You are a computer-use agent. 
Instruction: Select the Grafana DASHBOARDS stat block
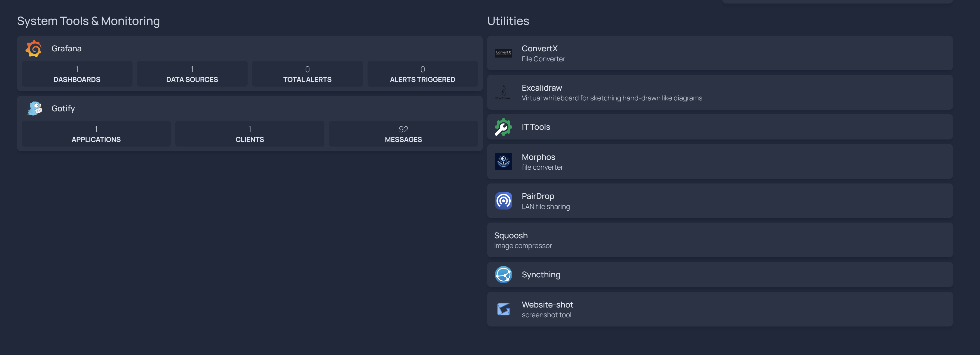coord(77,74)
